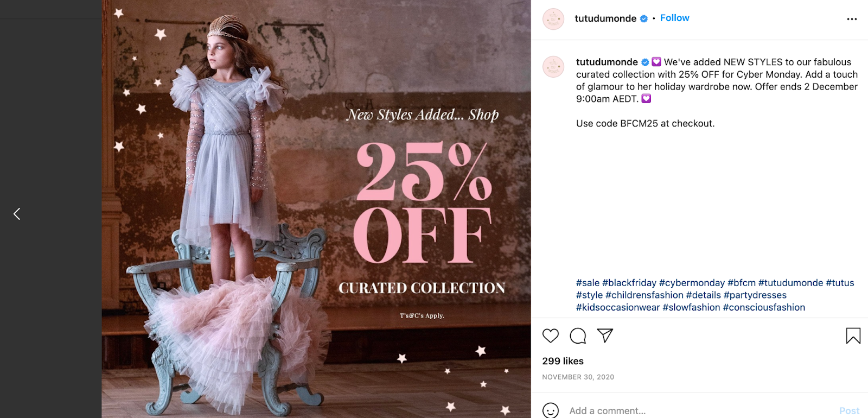Open November 30, 2020 timestamp link

(x=578, y=377)
